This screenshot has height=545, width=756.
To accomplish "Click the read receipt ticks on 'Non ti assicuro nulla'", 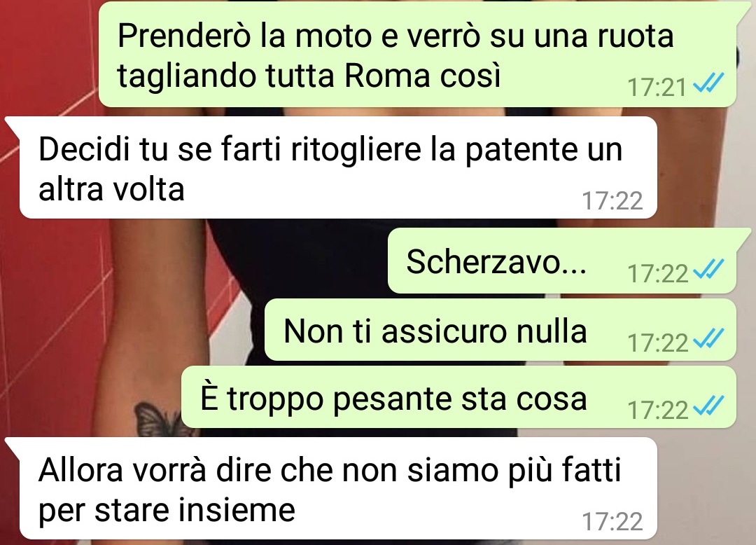I will (707, 338).
